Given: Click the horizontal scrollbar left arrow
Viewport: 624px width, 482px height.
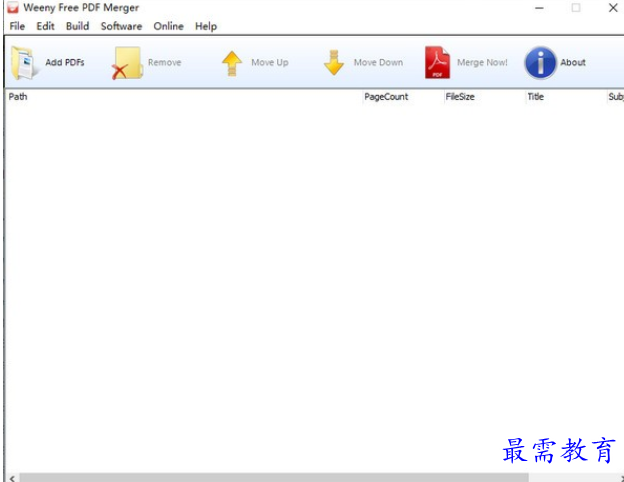Looking at the screenshot, I should tap(12, 478).
